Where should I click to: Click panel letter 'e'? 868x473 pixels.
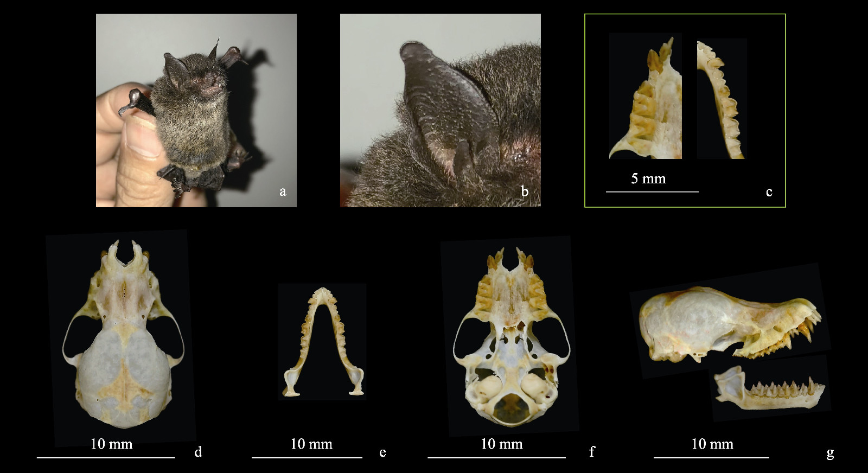tap(382, 452)
